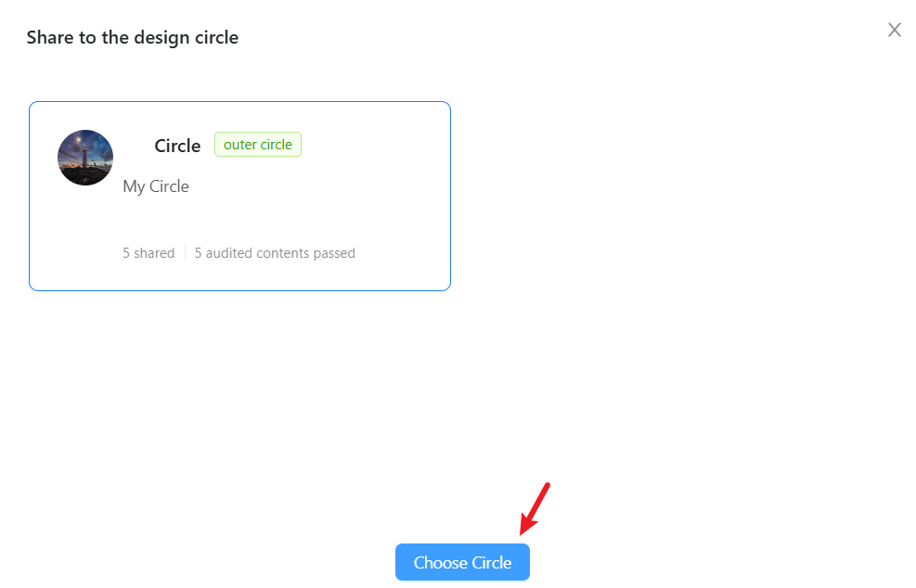Screen dimensions: 916x588
Task: Select the blue-bordered circle card
Action: 239,197
